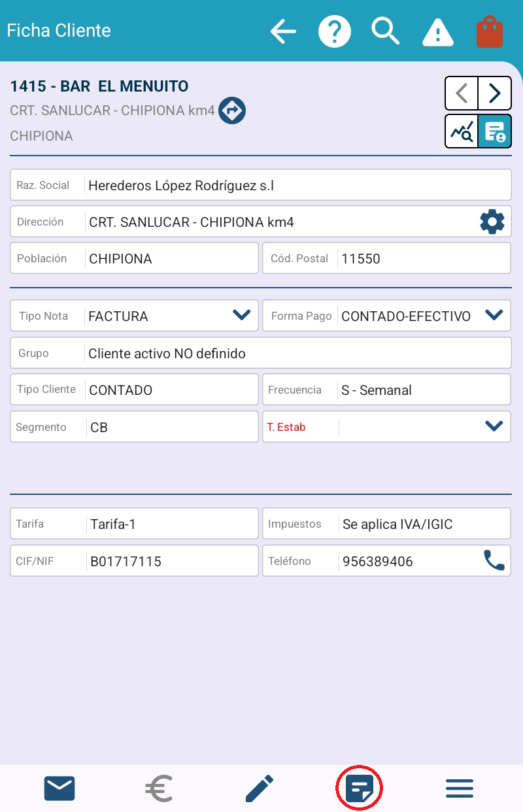Screen dimensions: 523x812
Task: Tap the route directions icon beside address
Action: [x=231, y=110]
